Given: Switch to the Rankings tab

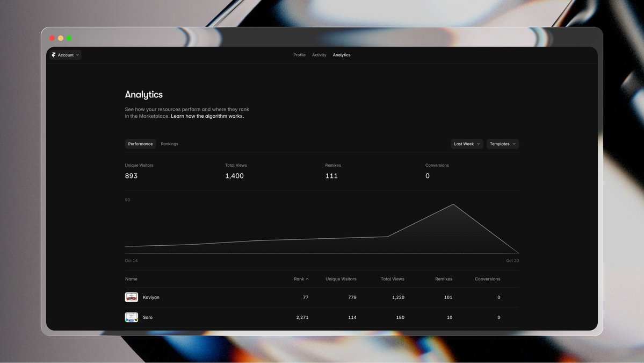Looking at the screenshot, I should [169, 144].
